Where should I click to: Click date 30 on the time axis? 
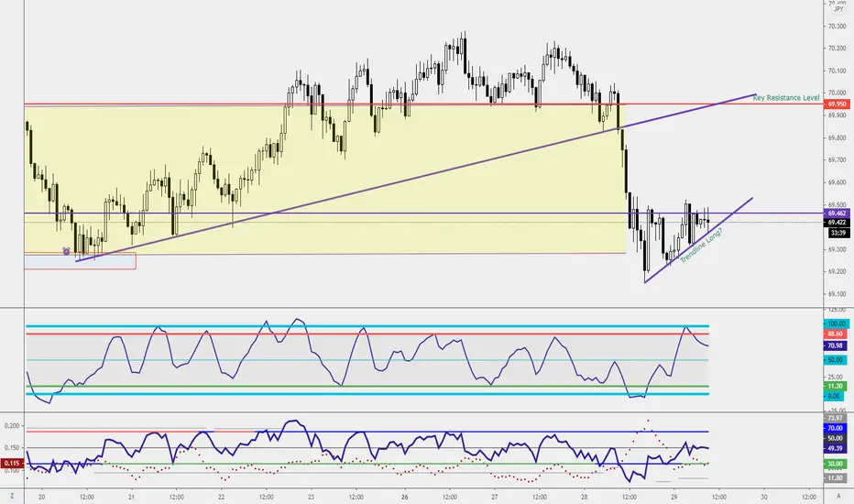(x=764, y=497)
